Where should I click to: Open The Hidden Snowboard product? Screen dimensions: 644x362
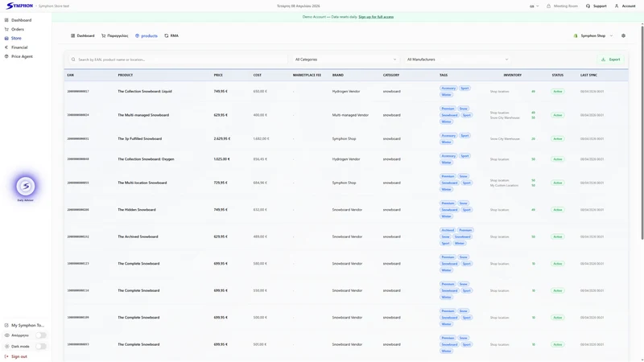click(x=136, y=210)
